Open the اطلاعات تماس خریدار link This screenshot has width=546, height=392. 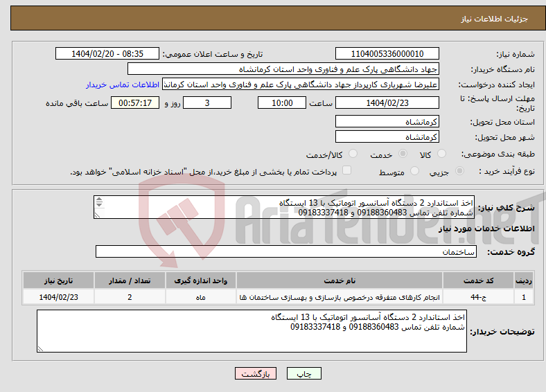(123, 84)
